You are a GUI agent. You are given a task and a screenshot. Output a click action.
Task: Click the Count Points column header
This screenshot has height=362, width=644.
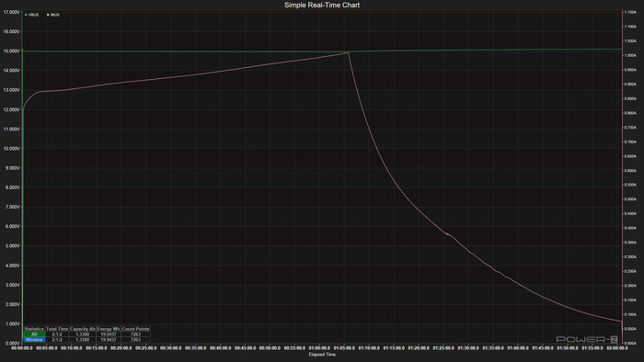point(135,329)
